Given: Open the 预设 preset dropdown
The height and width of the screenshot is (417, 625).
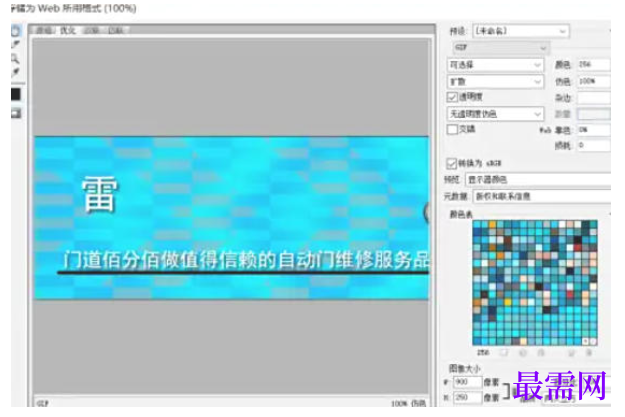Looking at the screenshot, I should [521, 31].
